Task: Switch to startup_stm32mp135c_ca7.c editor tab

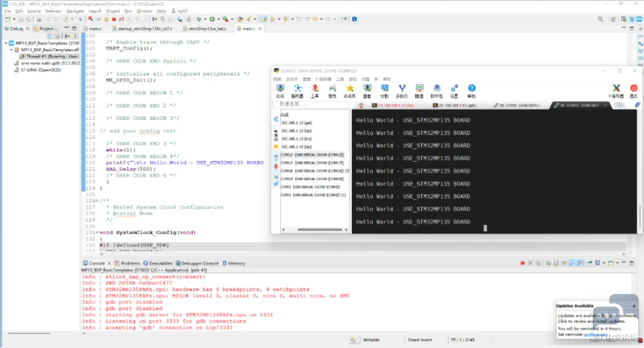Action: (141, 29)
